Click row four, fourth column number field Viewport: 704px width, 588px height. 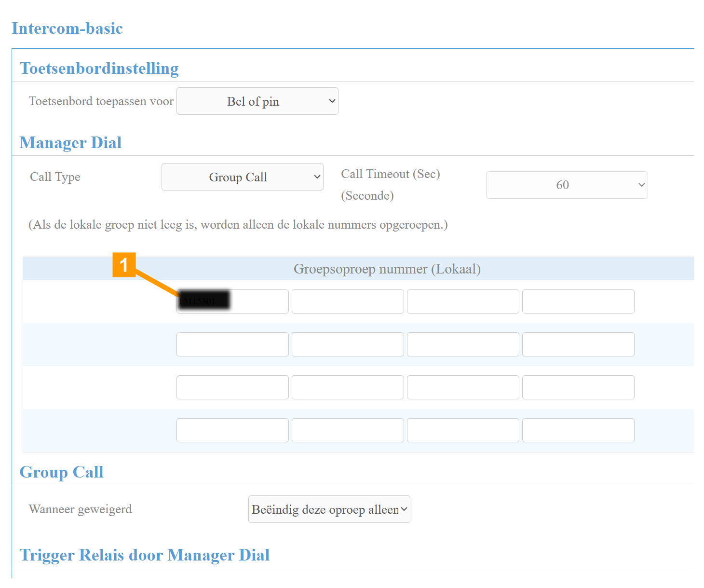(x=578, y=430)
